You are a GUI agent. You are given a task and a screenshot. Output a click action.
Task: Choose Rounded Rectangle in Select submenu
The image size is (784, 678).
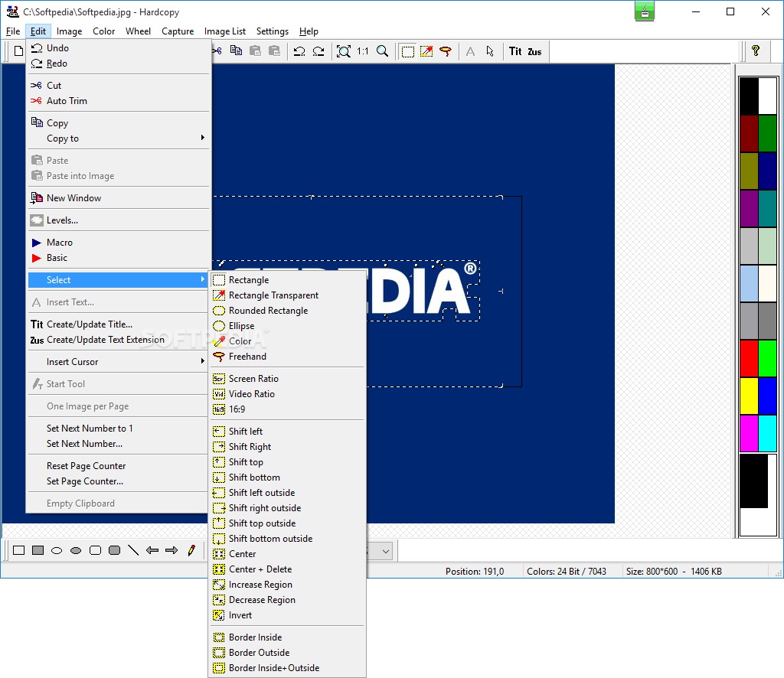pyautogui.click(x=287, y=310)
